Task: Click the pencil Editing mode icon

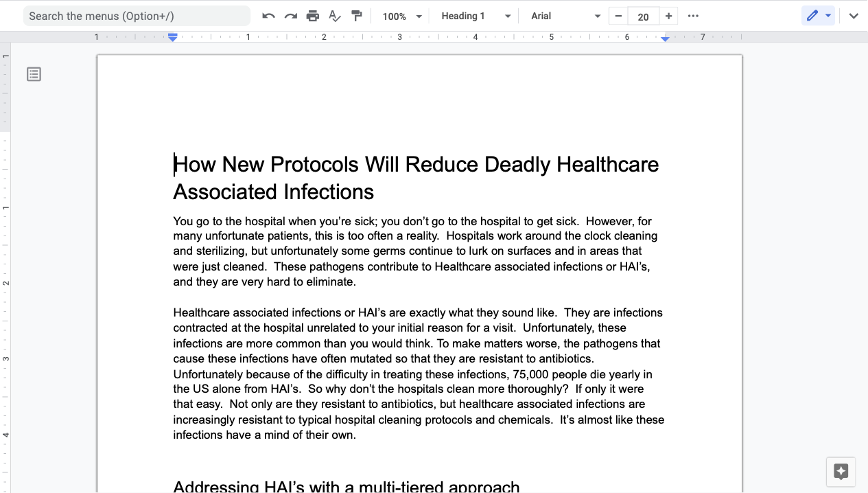Action: click(812, 16)
